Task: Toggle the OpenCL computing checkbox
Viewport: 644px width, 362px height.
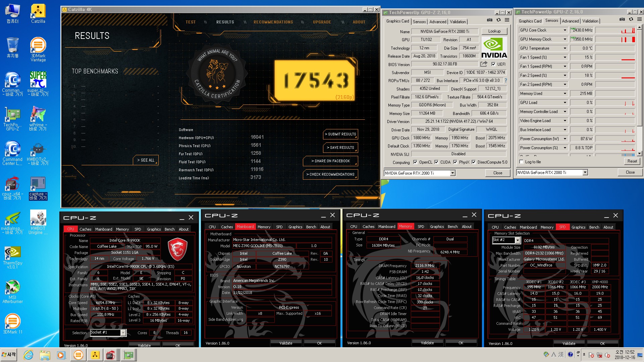Action: pos(415,162)
